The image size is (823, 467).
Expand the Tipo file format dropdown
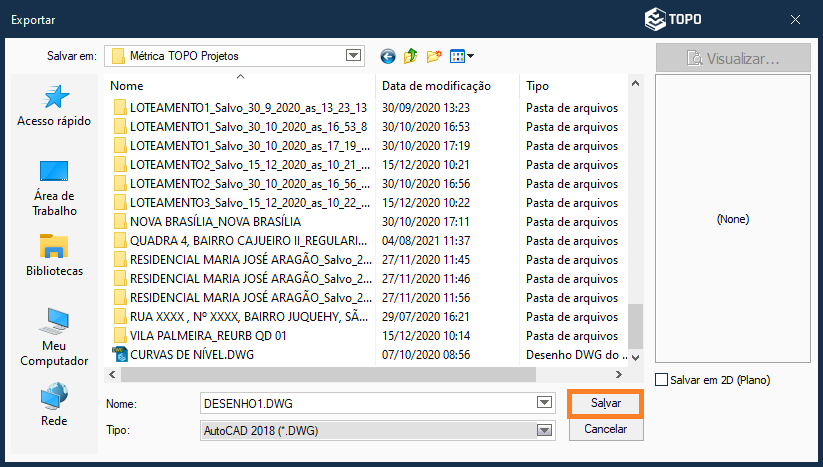[545, 430]
